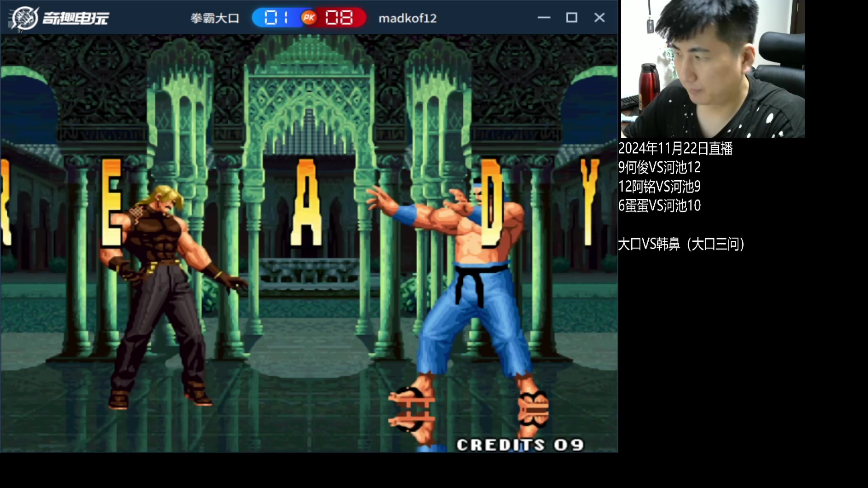Click the line 大口VS韩鼻 (大口三问)
Screen dimensions: 868x488
click(x=681, y=244)
